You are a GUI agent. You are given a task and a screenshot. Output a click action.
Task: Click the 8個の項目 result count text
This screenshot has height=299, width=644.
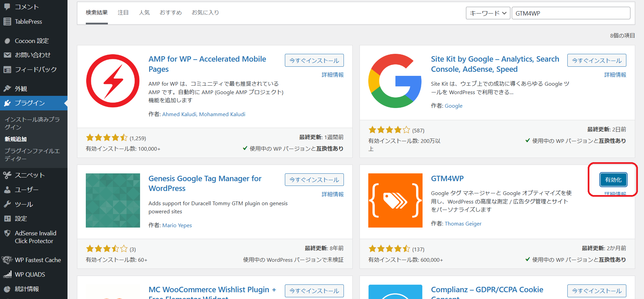(x=623, y=36)
